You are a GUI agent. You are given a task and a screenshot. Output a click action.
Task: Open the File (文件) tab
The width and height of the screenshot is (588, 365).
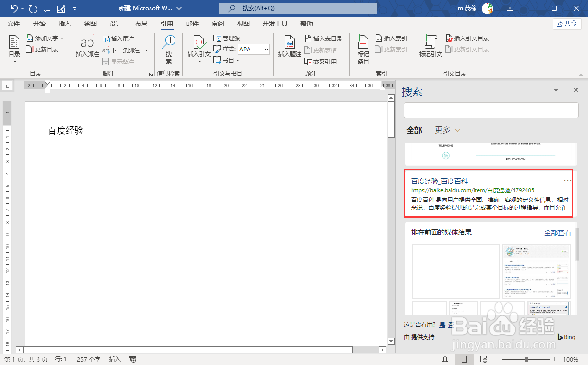[13, 24]
